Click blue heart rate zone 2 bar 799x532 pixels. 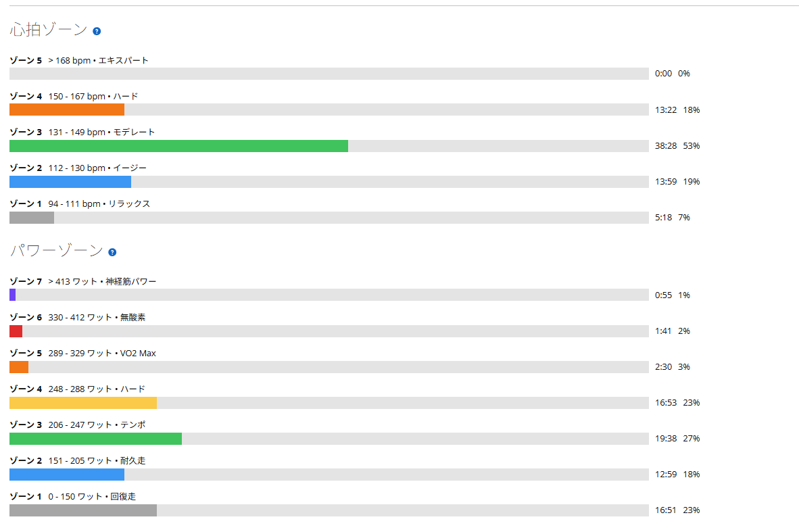pos(70,182)
